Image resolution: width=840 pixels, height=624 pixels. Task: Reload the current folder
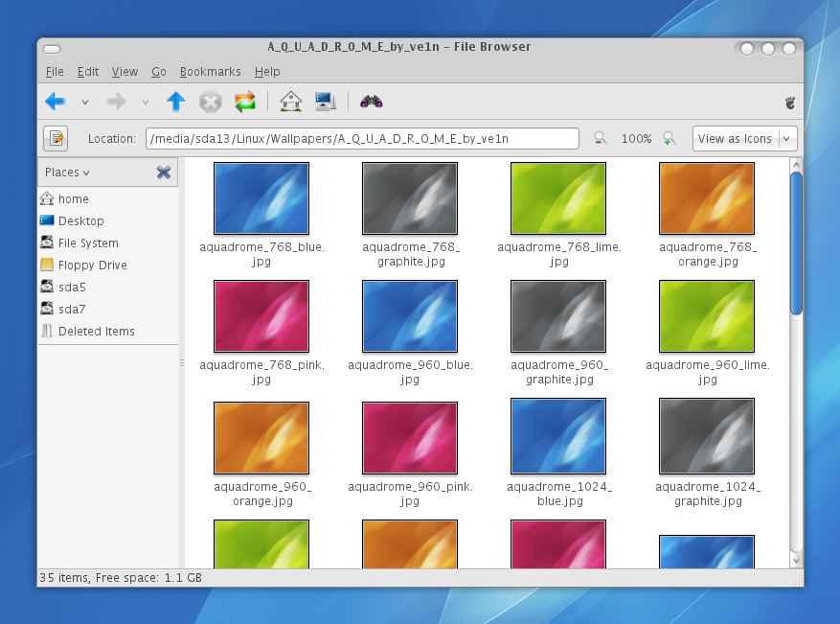click(x=245, y=102)
